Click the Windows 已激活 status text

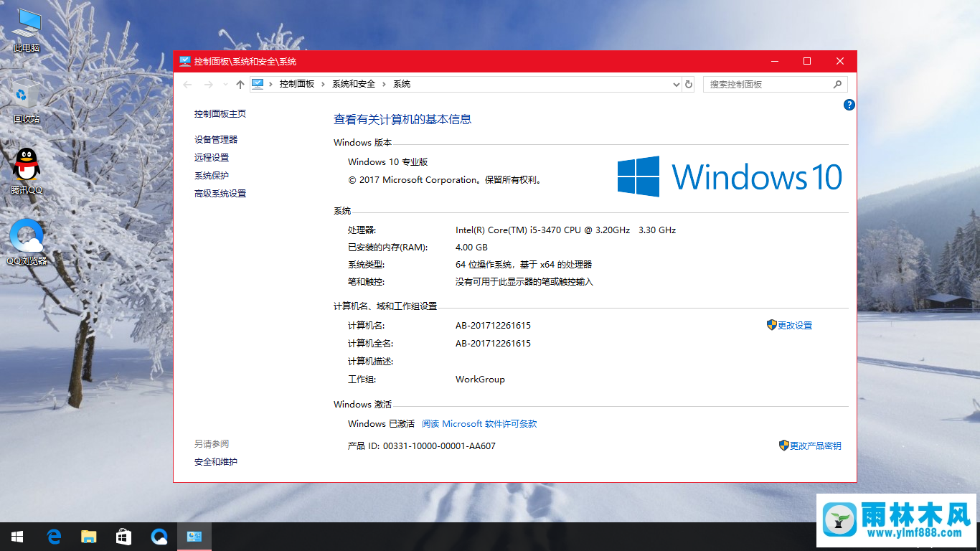[x=382, y=424]
